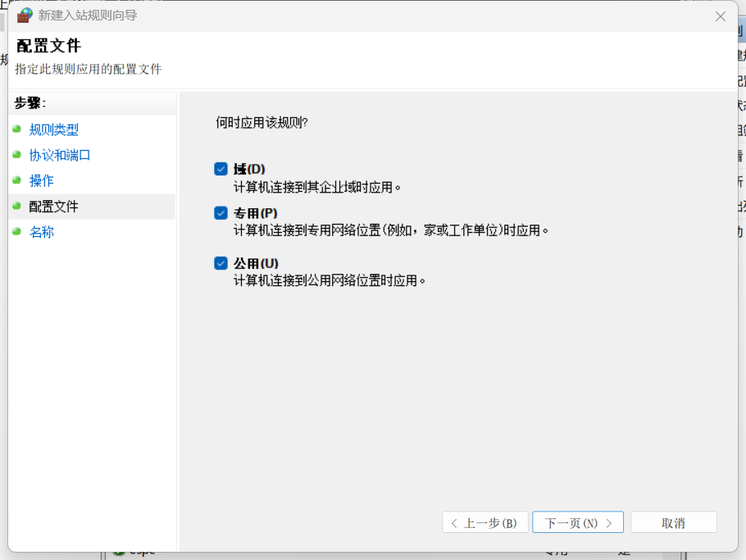Uncheck the 域(D) domain checkbox
The width and height of the screenshot is (746, 560).
click(221, 169)
